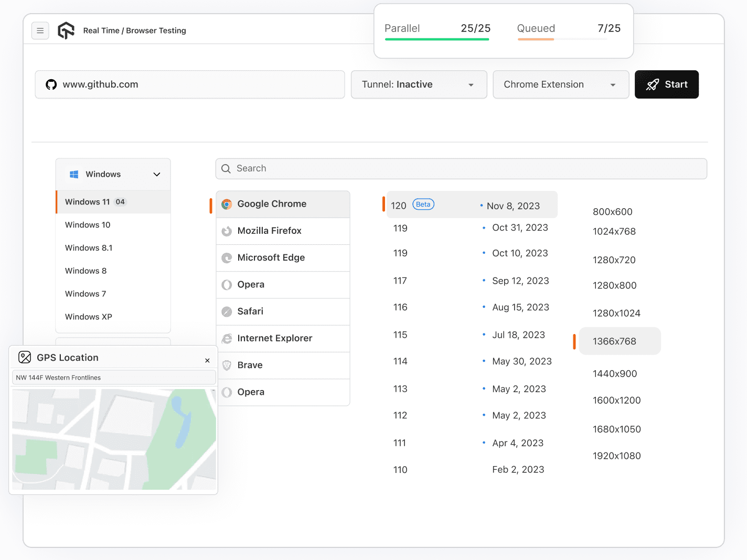Select the Microsoft Edge browser icon
747x560 pixels.
point(227,257)
